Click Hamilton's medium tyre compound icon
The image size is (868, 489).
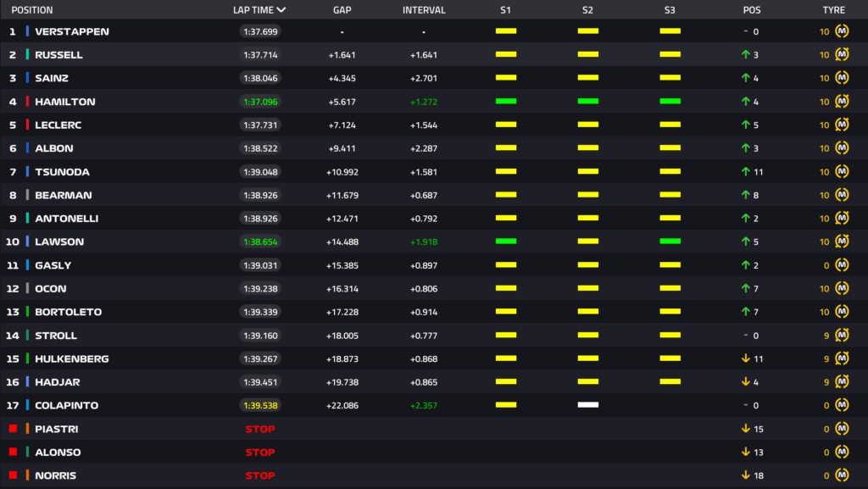coord(842,102)
